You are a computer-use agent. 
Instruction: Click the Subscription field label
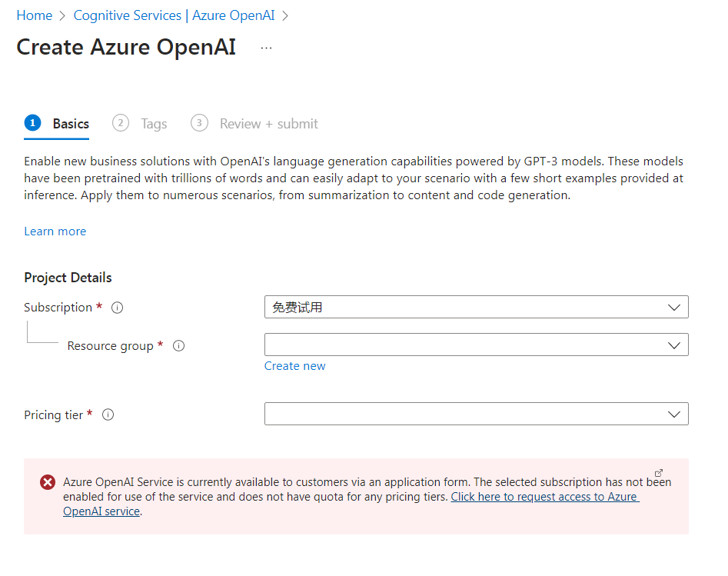coord(58,308)
